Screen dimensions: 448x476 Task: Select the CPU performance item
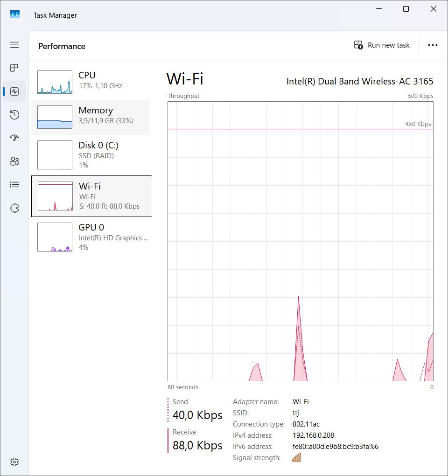pyautogui.click(x=91, y=82)
